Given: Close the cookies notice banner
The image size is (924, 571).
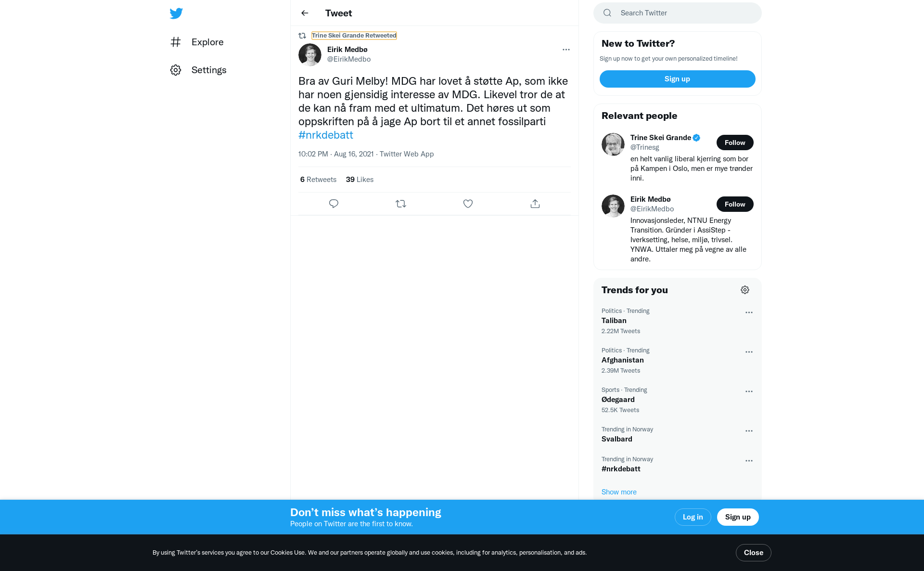Looking at the screenshot, I should 754,553.
